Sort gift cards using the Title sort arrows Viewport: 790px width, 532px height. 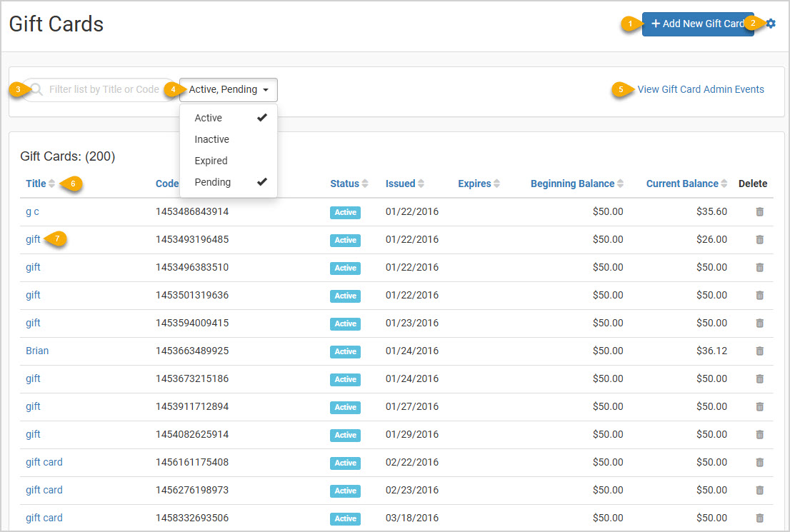click(x=51, y=184)
